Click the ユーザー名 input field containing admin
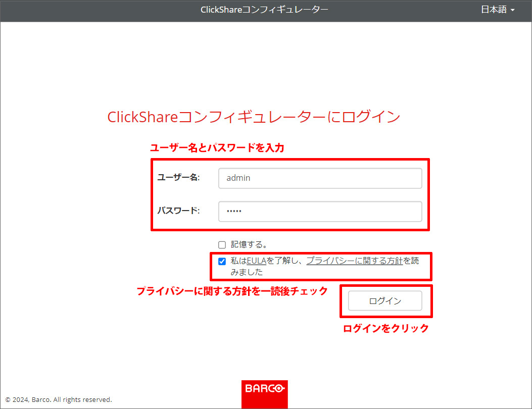The height and width of the screenshot is (409, 532). click(320, 178)
